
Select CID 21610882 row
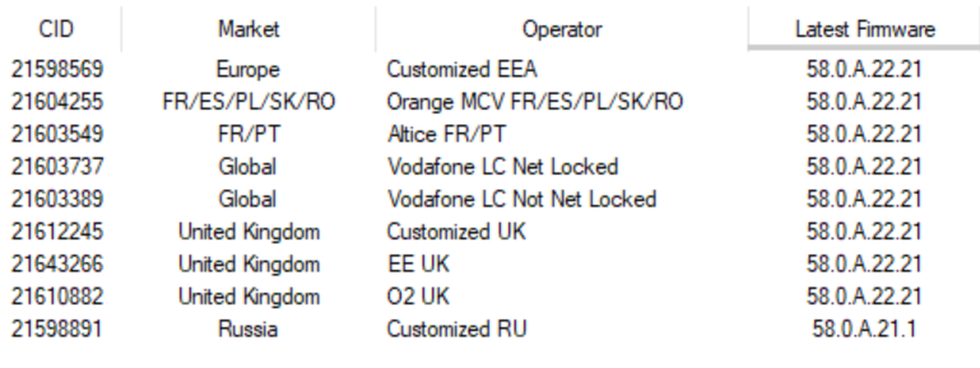(x=57, y=297)
